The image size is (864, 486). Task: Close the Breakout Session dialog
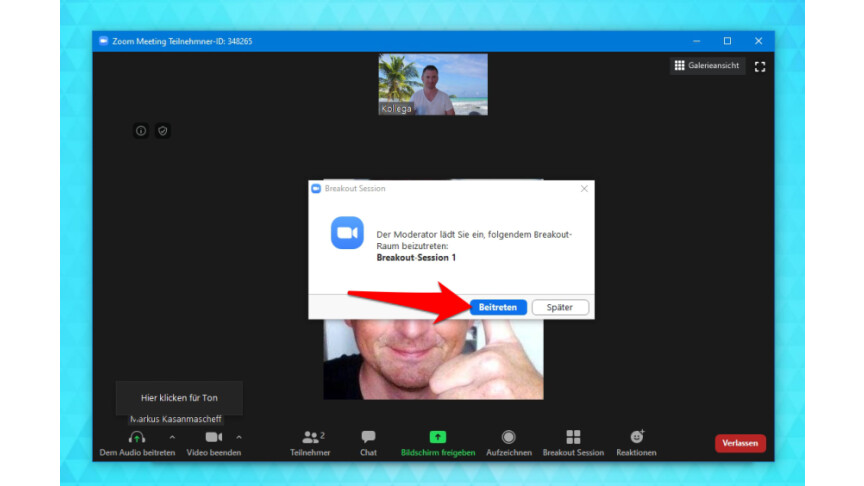point(584,188)
